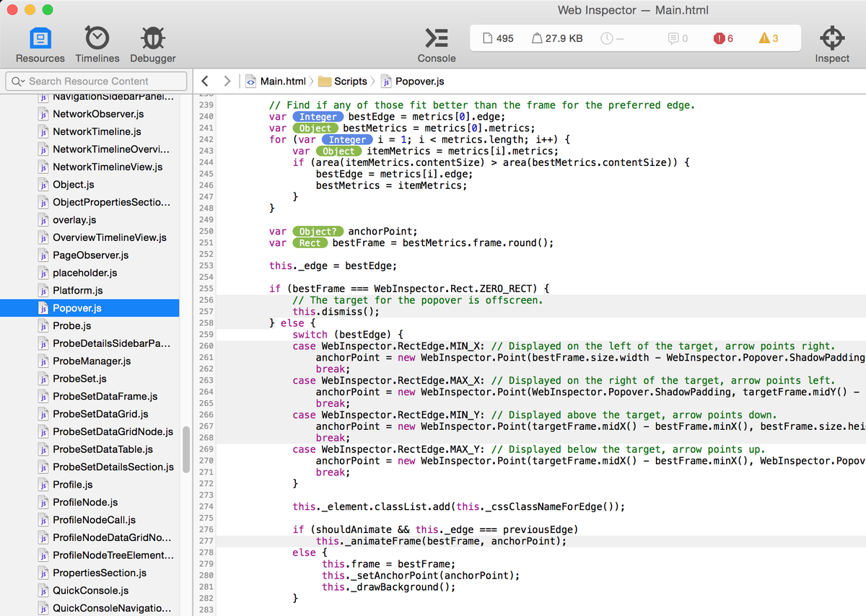Open ProbeSet.js
The height and width of the screenshot is (616, 866).
89,379
